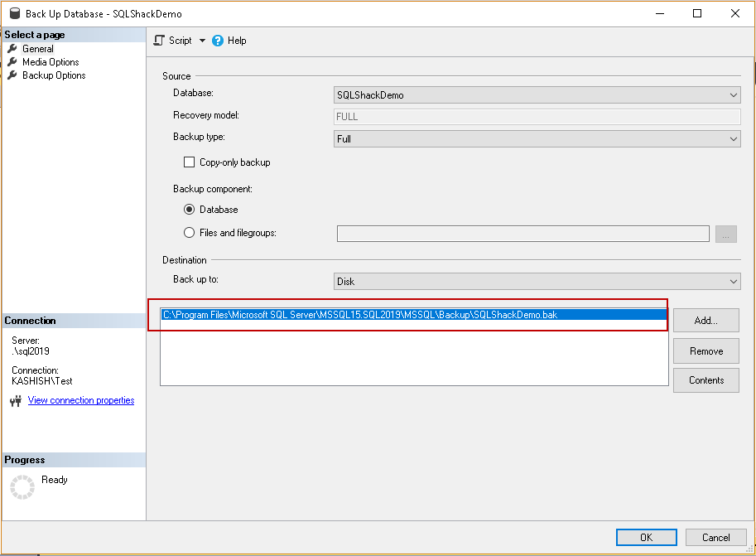Screen dimensions: 756x556
Task: Click the Remove destination button
Action: tap(705, 351)
